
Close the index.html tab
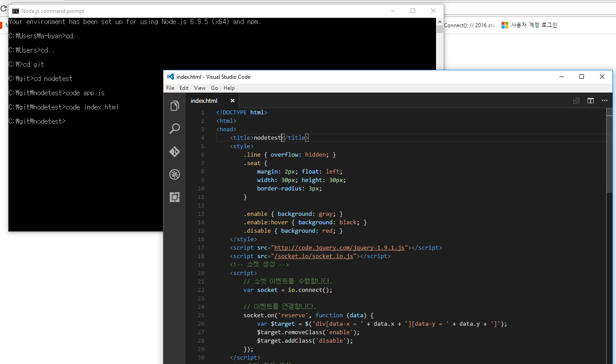point(232,101)
